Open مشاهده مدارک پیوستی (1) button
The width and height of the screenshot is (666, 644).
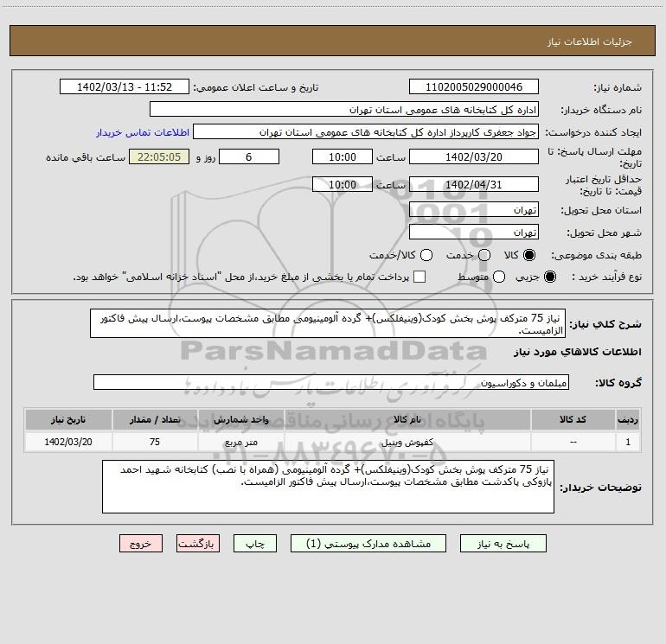click(x=368, y=544)
